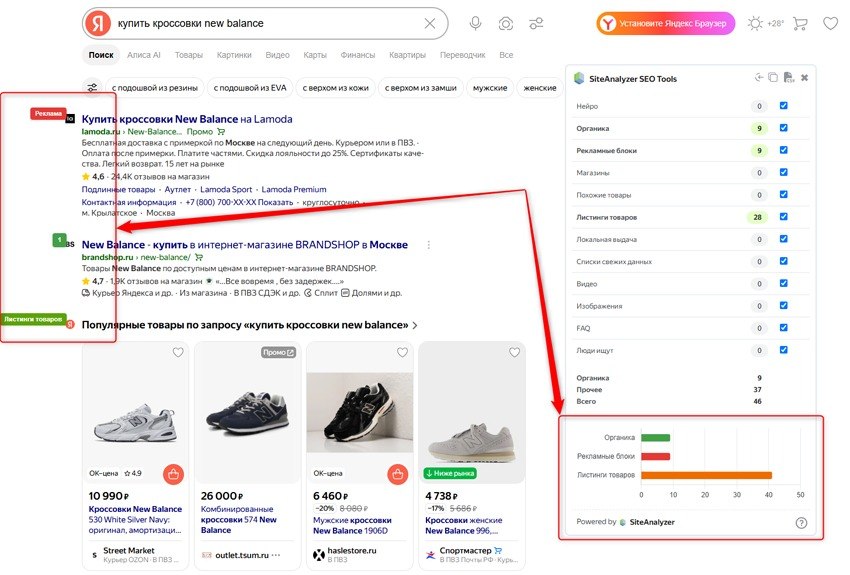Export SiteAnalyzer results to CSV icon
Image resolution: width=850 pixels, height=575 pixels.
pos(789,77)
